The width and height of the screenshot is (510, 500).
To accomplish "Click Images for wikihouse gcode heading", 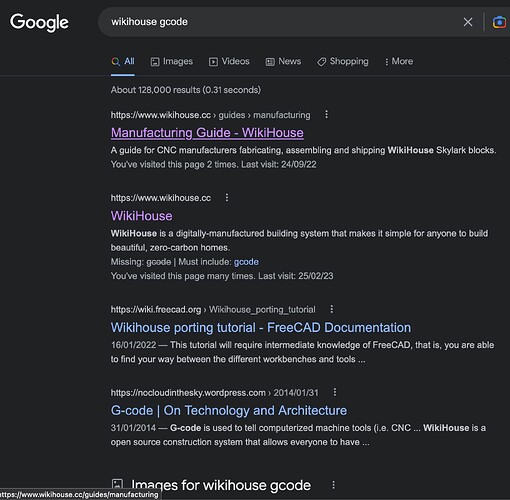I will (x=221, y=485).
